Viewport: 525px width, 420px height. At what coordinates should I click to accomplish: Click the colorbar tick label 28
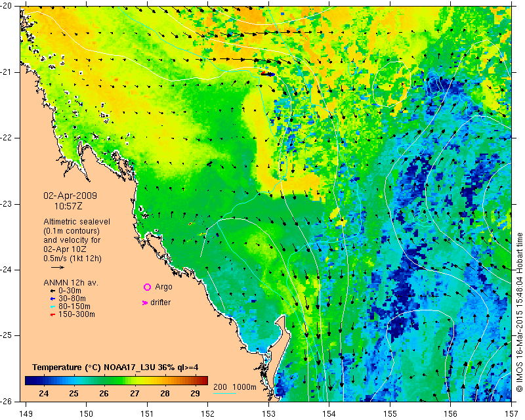(x=165, y=393)
